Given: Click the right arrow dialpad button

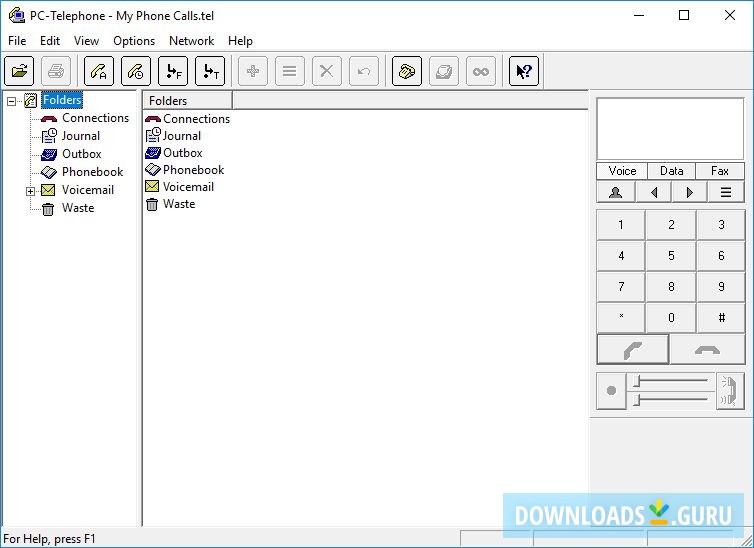Looking at the screenshot, I should (690, 192).
